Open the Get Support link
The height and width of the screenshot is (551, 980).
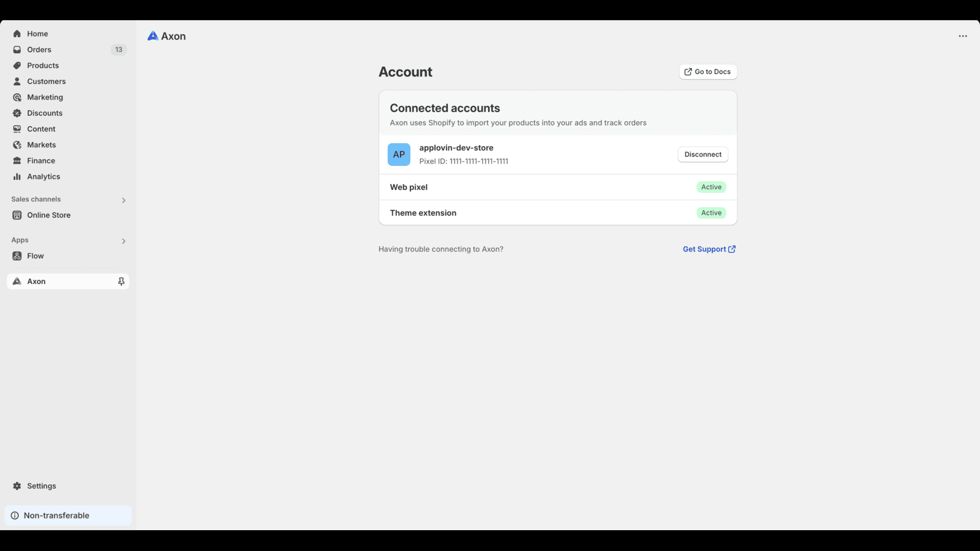[x=709, y=249]
